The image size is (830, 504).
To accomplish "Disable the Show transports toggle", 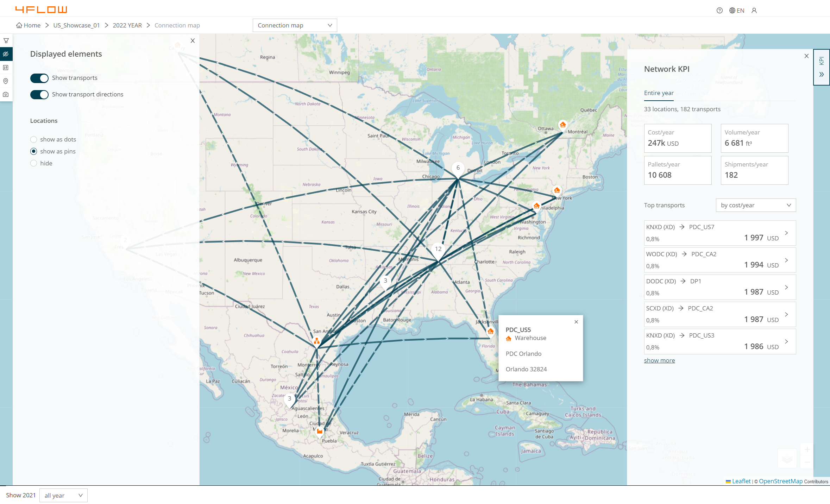I will click(39, 78).
